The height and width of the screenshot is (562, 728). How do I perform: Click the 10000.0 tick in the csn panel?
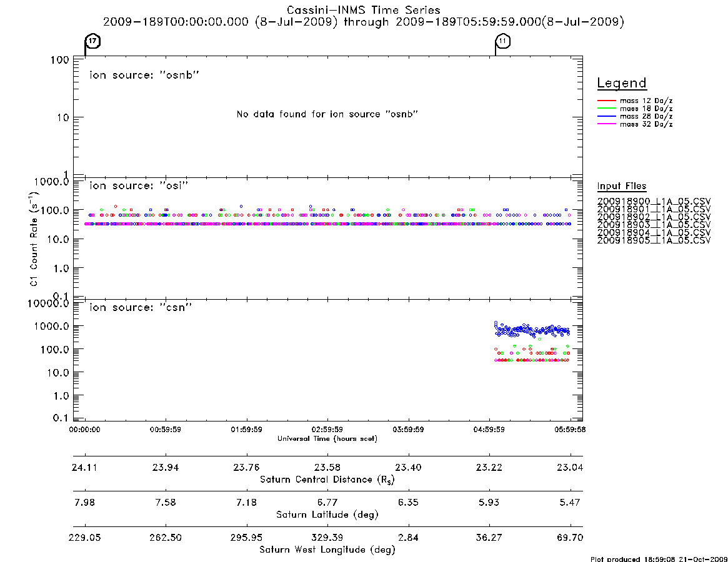[x=48, y=304]
